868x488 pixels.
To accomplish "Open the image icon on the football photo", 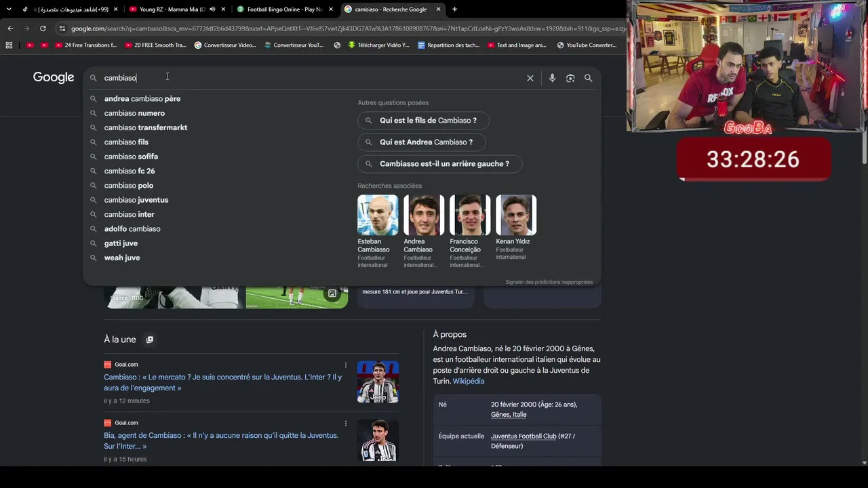I will [332, 293].
